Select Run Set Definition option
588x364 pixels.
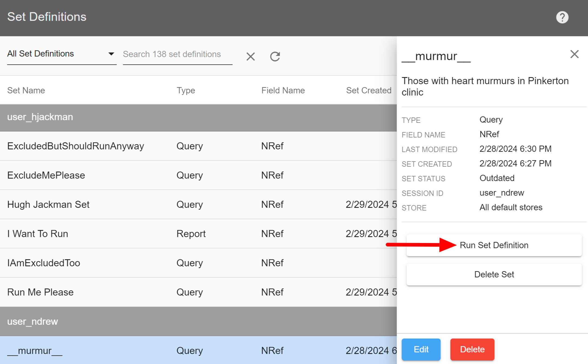[494, 245]
